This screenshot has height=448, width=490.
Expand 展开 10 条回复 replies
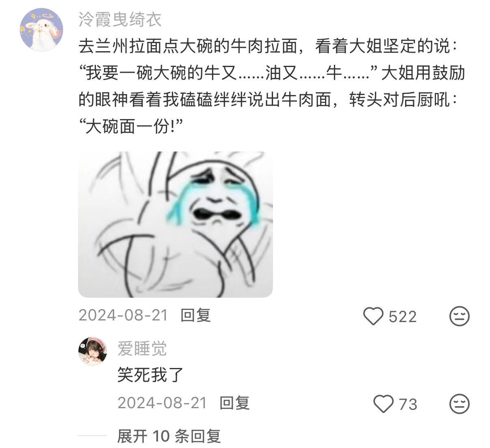pos(169,437)
